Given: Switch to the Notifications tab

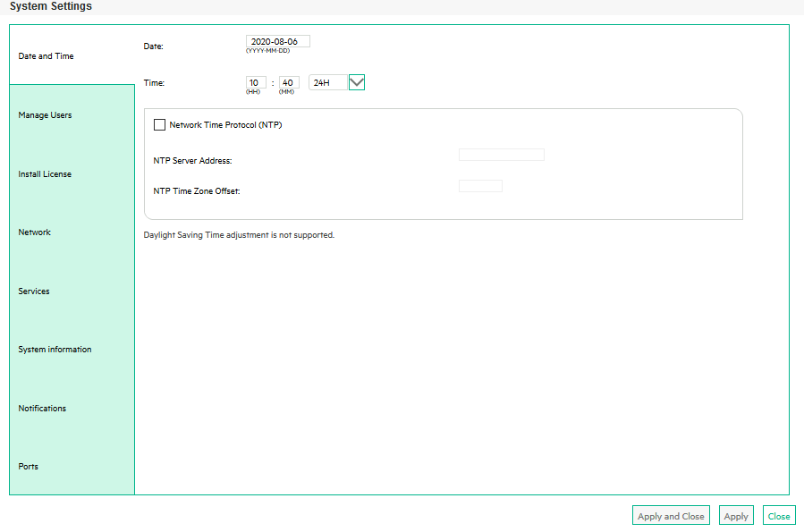Looking at the screenshot, I should coord(72,408).
